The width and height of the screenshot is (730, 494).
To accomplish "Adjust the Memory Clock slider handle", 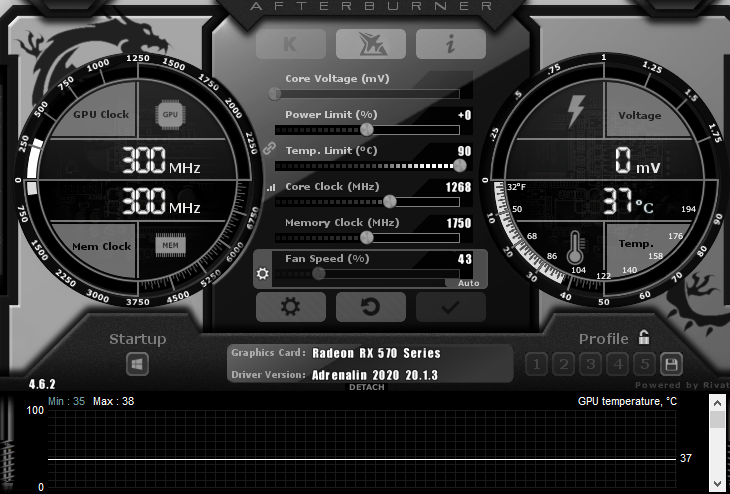I will click(367, 237).
